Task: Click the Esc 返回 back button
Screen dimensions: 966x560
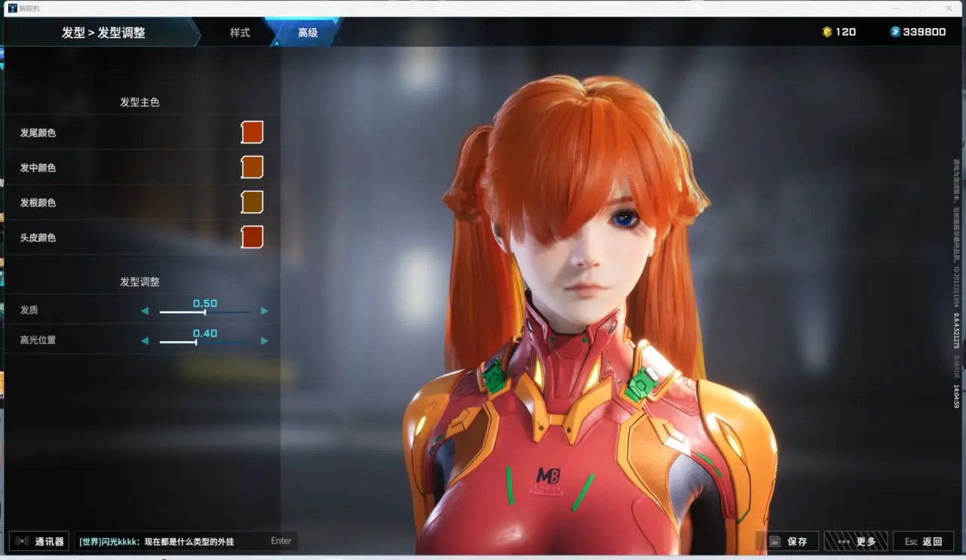Action: click(924, 541)
